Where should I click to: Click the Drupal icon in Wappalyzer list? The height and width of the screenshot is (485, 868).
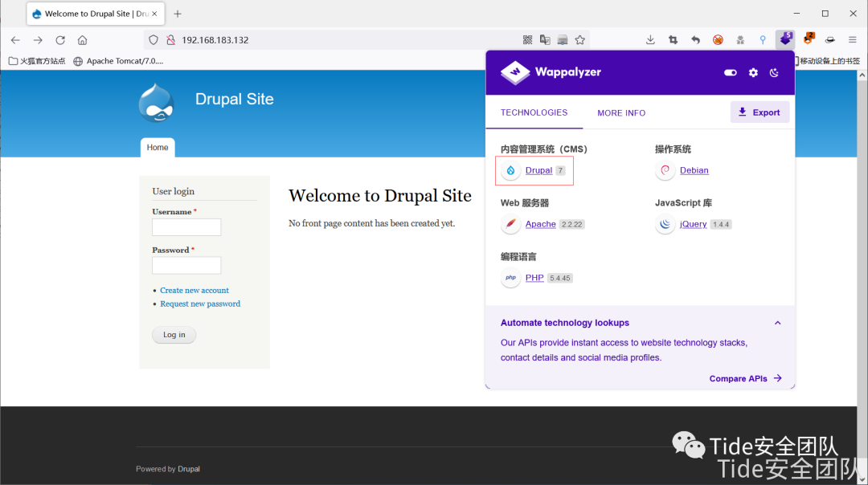point(510,170)
